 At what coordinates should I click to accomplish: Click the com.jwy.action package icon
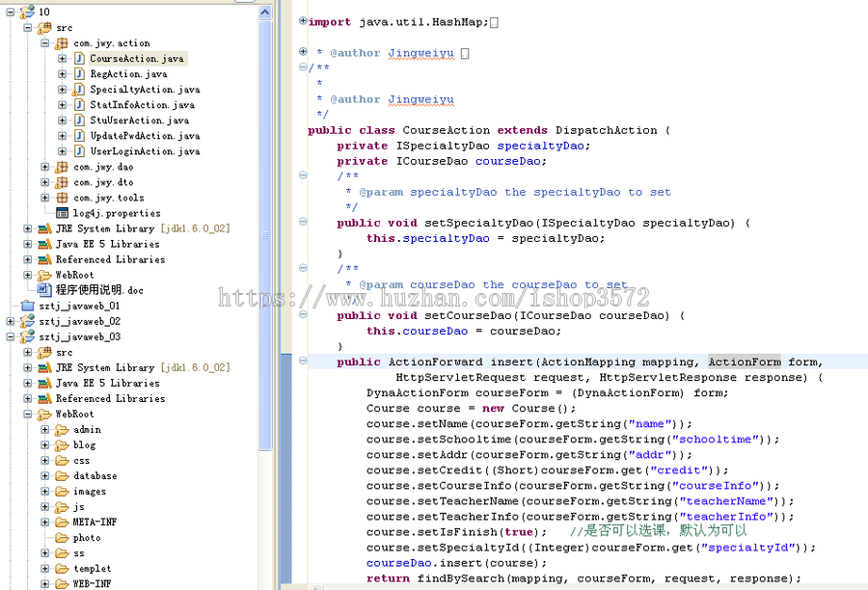[62, 42]
